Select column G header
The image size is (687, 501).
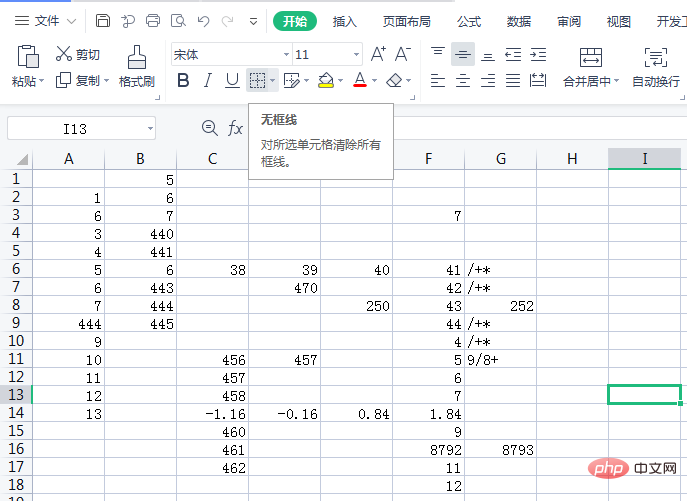point(501,159)
